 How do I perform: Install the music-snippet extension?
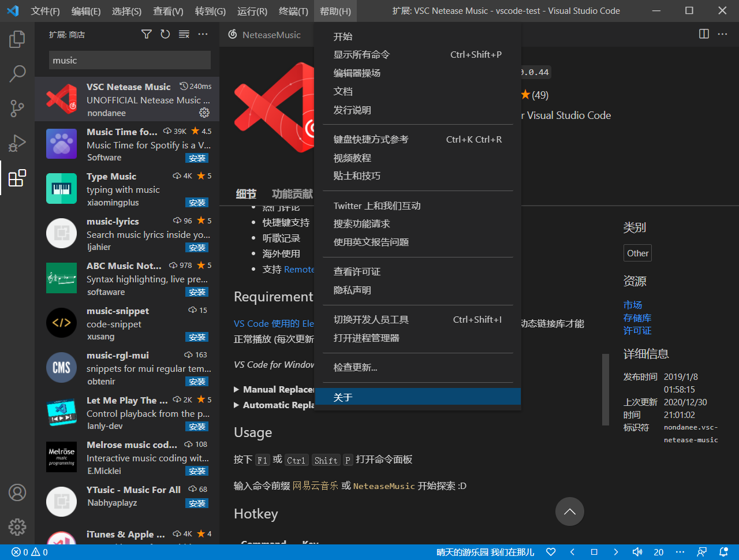[x=197, y=337]
